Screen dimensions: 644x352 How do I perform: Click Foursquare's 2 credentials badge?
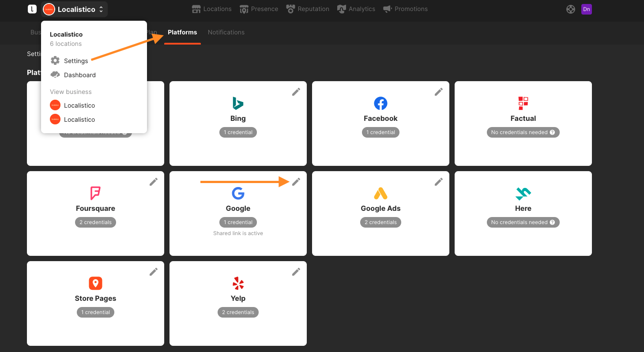95,222
